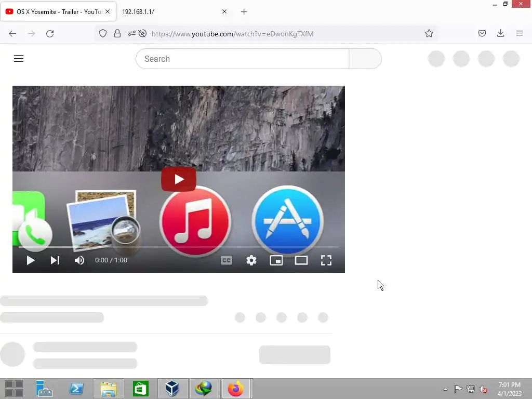Image resolution: width=532 pixels, height=399 pixels.
Task: Click the play button in player controls
Action: [x=31, y=260]
